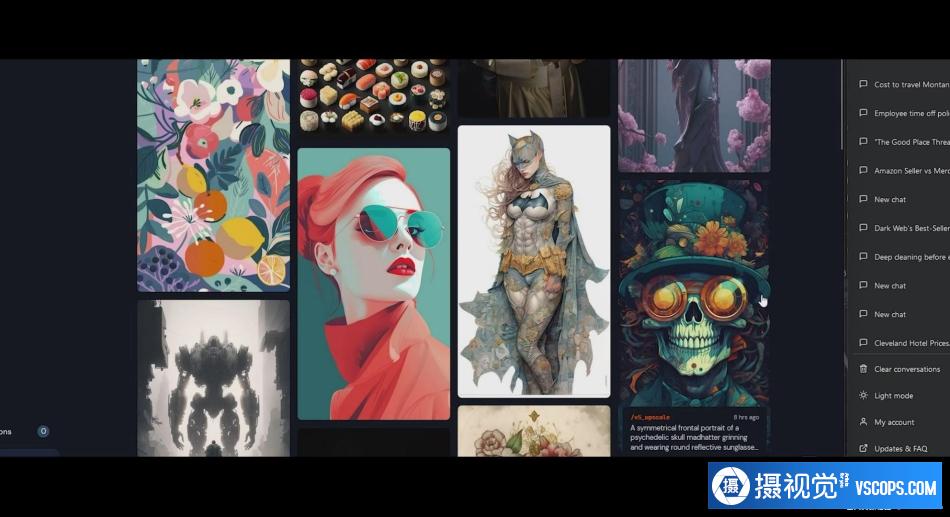This screenshot has height=517, width=950.
Task: Open the red-haired woman with sunglasses image
Action: pyautogui.click(x=374, y=284)
